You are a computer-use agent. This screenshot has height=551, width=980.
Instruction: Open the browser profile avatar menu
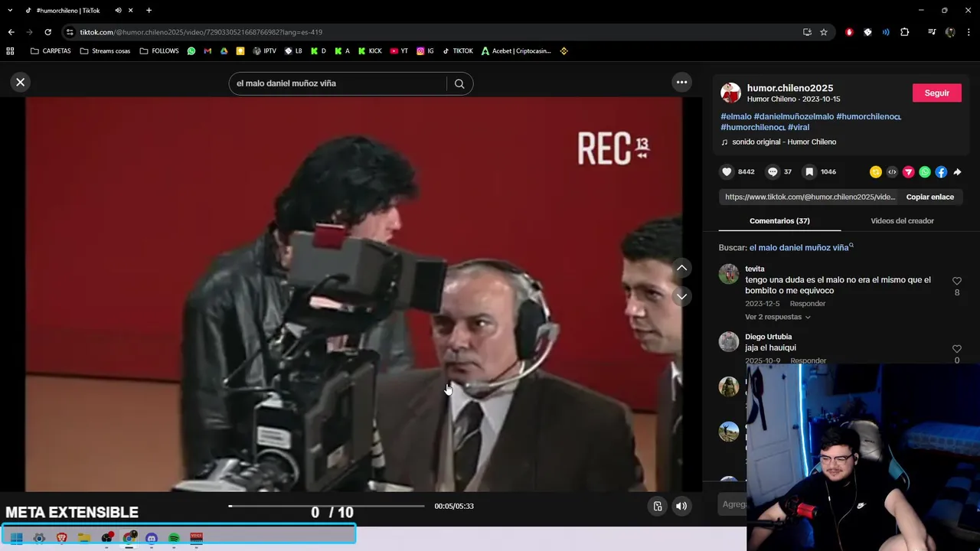950,32
